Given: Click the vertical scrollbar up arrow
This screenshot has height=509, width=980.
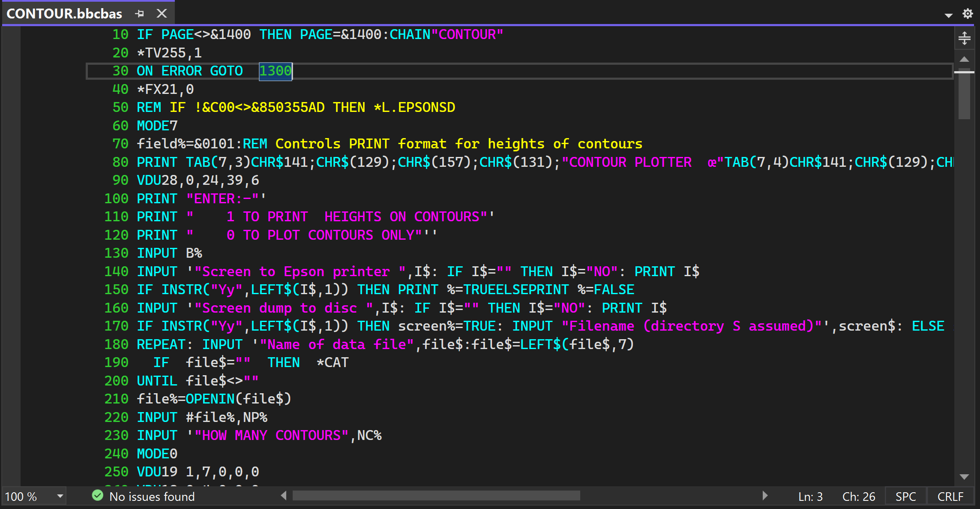Looking at the screenshot, I should 965,59.
